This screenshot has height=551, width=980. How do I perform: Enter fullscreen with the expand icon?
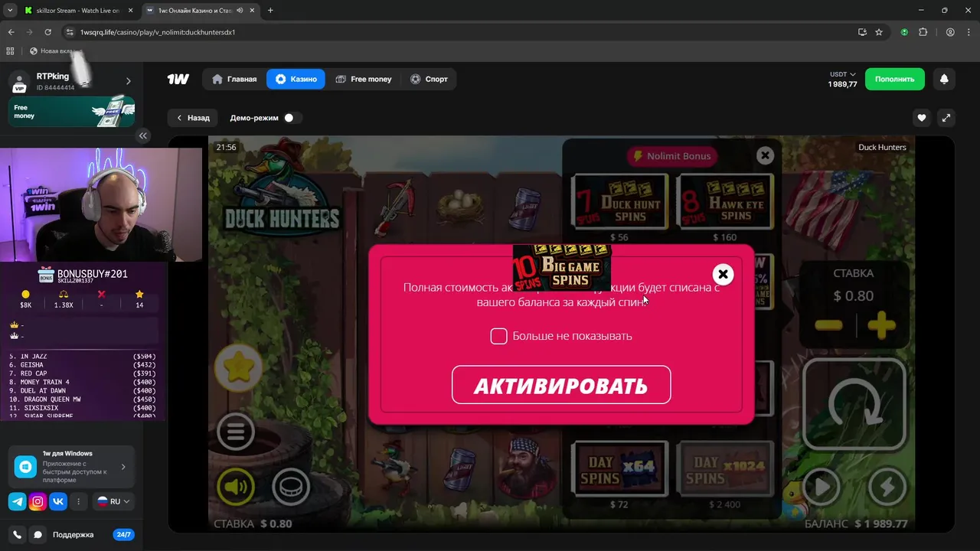pyautogui.click(x=946, y=118)
